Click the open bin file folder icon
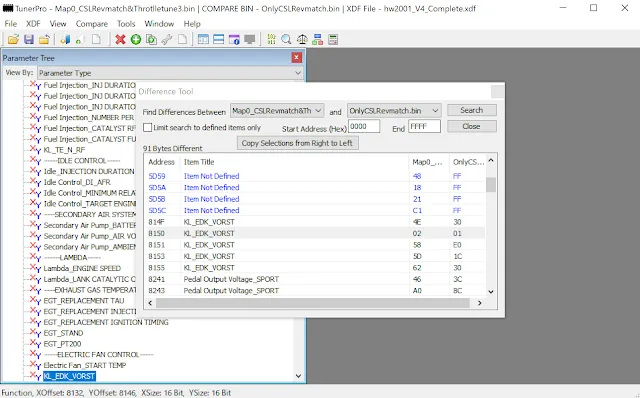The height and width of the screenshot is (398, 640). [x=13, y=39]
